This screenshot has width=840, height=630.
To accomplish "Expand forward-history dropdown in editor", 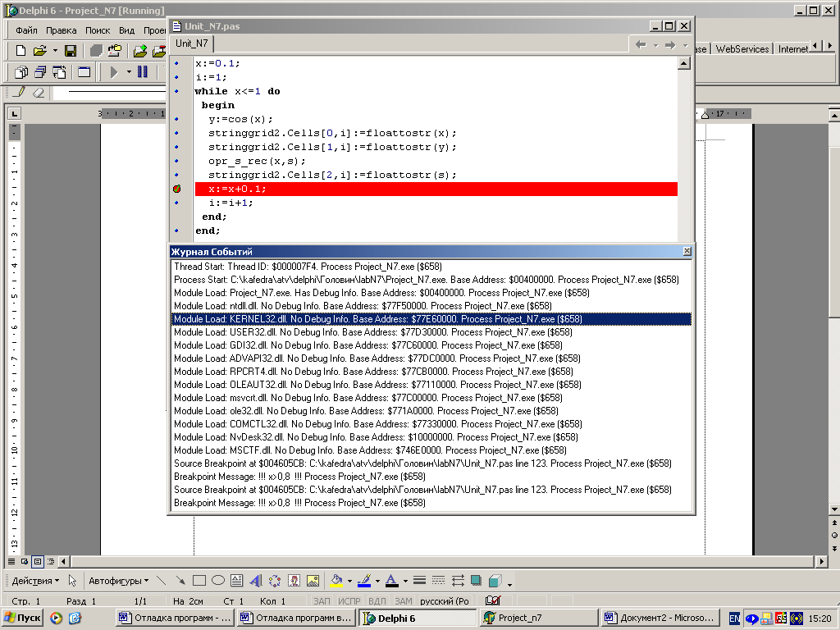I will click(685, 46).
